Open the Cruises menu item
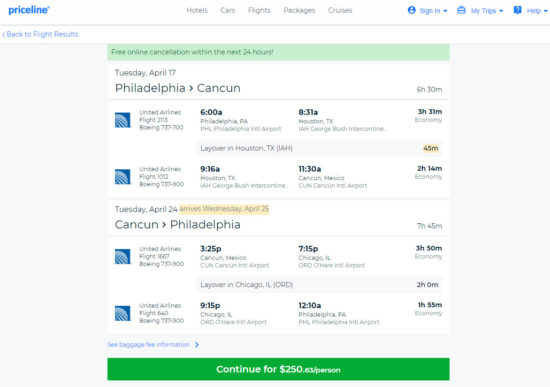 (x=340, y=11)
